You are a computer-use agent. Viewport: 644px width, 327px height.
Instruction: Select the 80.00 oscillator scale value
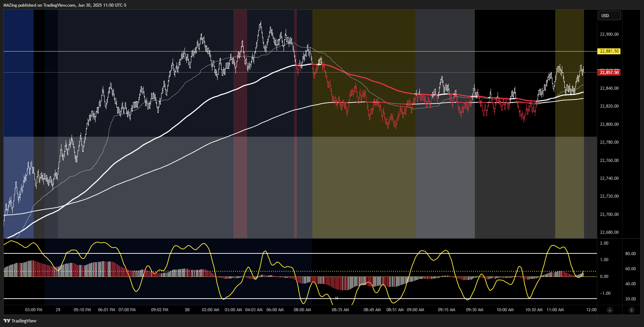630,254
